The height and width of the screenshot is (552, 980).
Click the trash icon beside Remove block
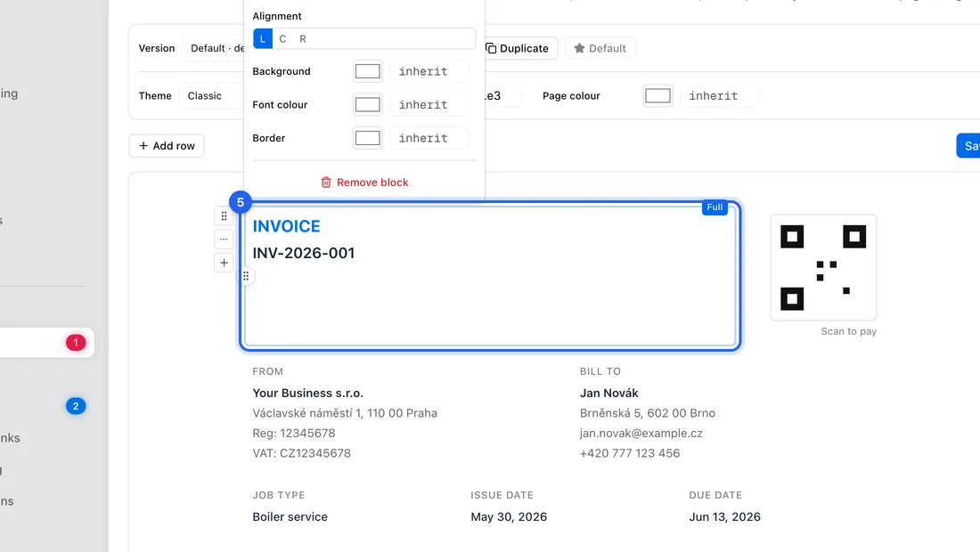325,183
